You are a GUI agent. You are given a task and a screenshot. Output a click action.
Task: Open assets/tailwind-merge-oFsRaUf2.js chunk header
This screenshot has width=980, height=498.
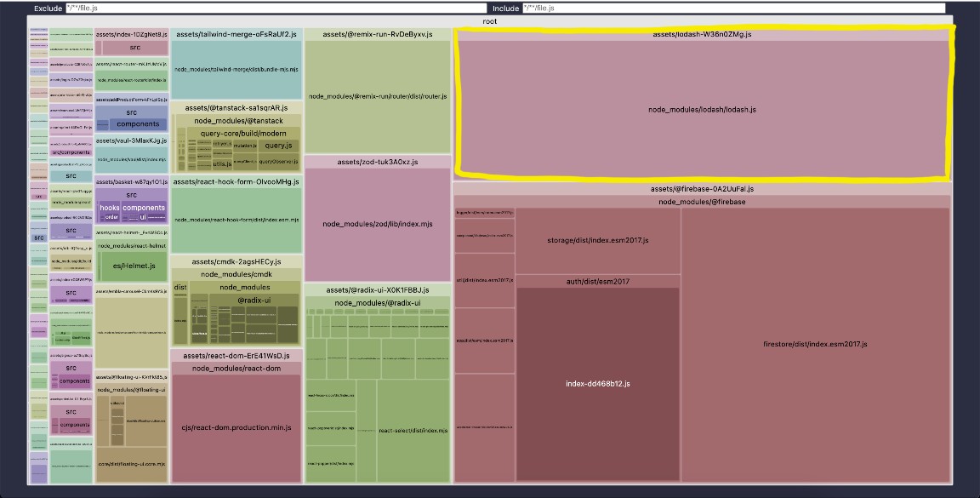coord(236,34)
